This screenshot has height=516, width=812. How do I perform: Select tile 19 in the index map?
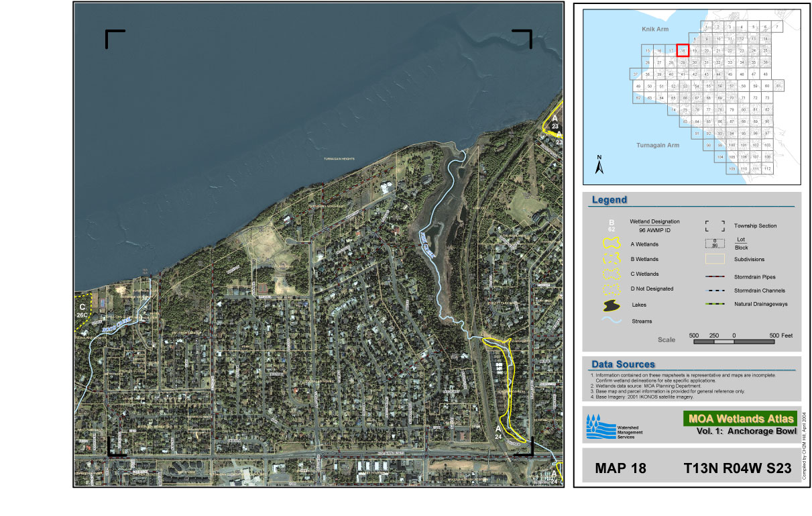point(695,50)
